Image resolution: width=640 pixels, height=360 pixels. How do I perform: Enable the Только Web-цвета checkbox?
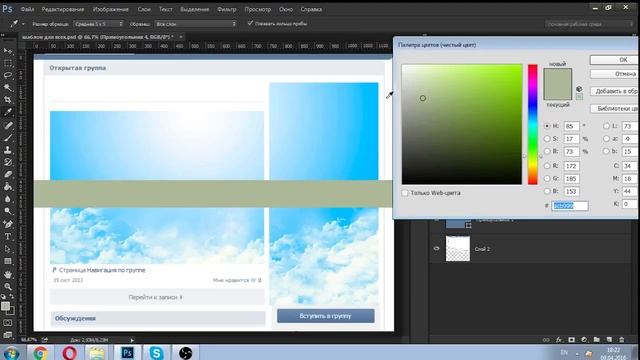[x=405, y=193]
